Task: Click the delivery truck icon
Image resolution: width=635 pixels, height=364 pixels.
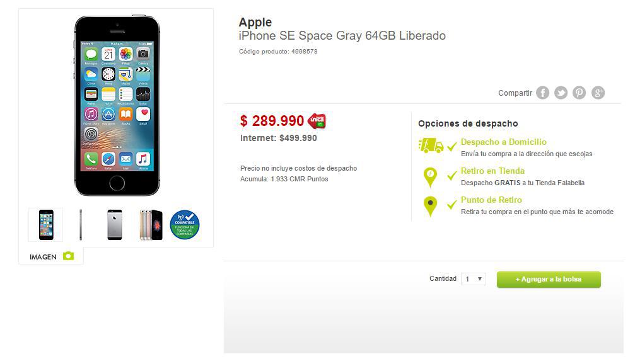Action: point(431,145)
